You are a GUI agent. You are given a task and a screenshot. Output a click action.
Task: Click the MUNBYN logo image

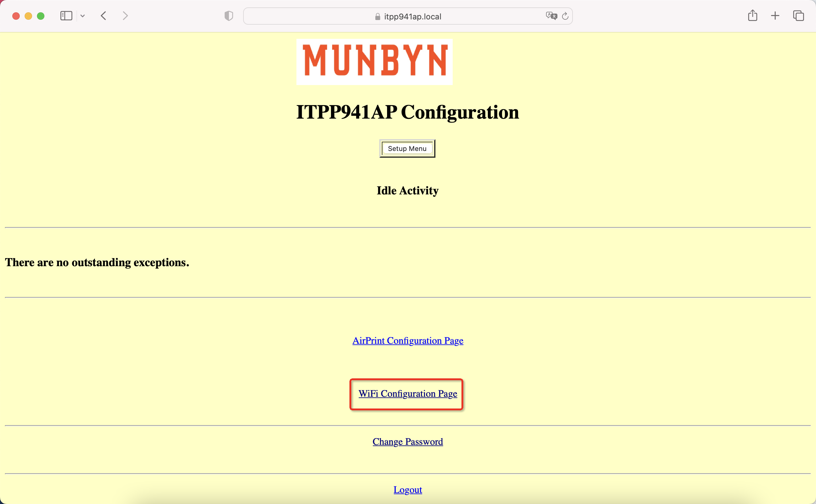[x=374, y=62]
